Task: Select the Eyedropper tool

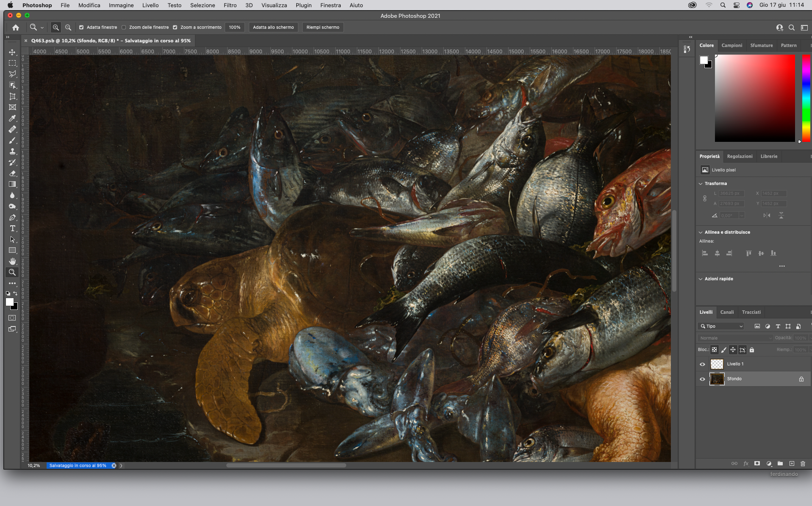Action: pos(12,118)
